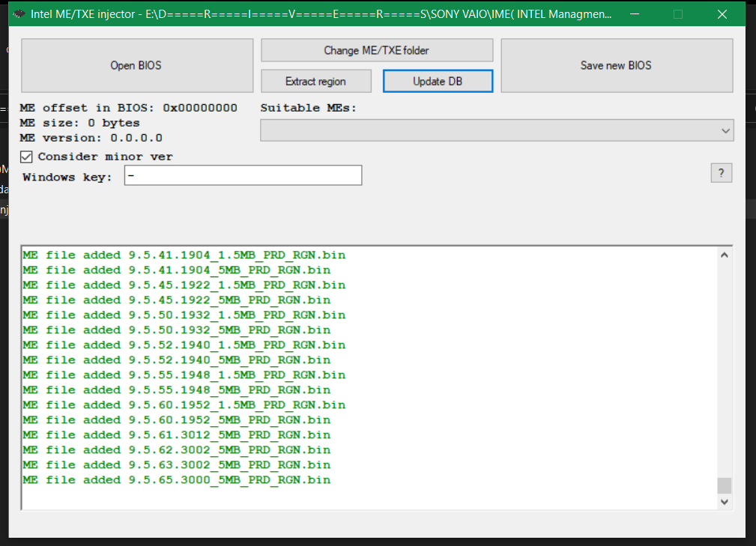The width and height of the screenshot is (756, 546).
Task: Click the ME offset in BIOS value
Action: pos(199,107)
